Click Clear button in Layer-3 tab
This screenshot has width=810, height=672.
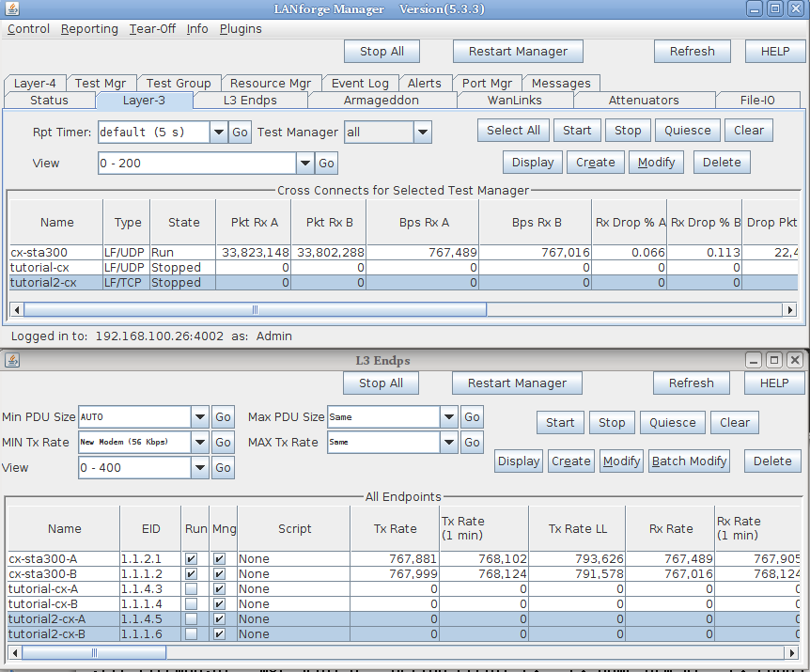click(x=749, y=130)
